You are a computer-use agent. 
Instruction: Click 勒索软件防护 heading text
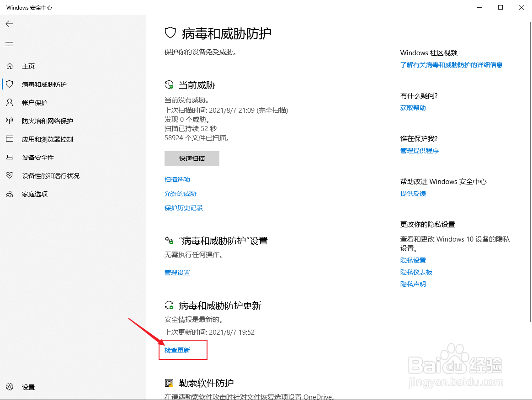pyautogui.click(x=206, y=383)
